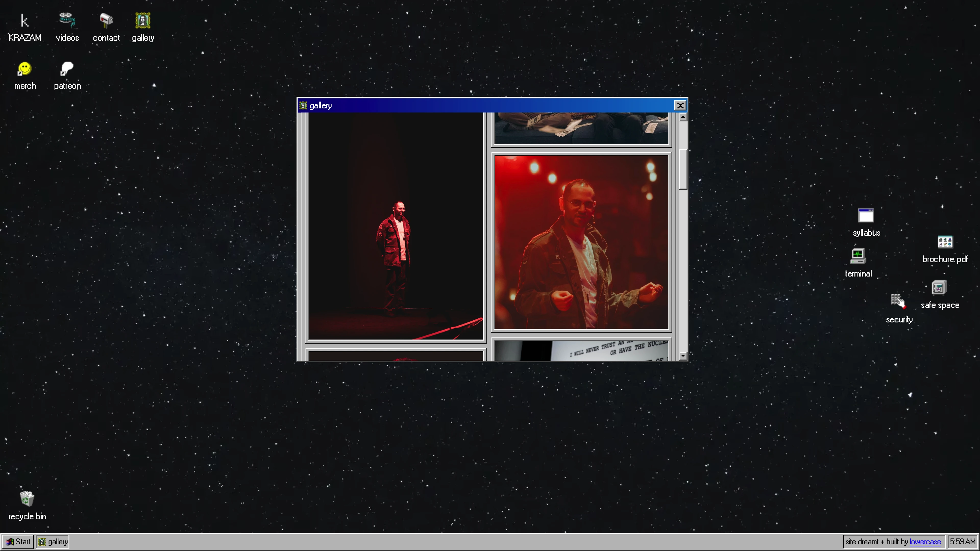Screen dimensions: 980x551
Task: Open the contact mailbox icon
Action: tap(106, 20)
